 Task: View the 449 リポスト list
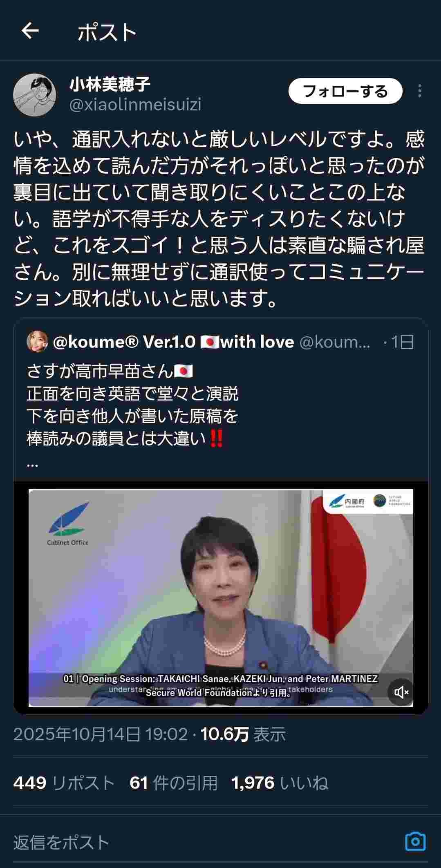click(64, 783)
